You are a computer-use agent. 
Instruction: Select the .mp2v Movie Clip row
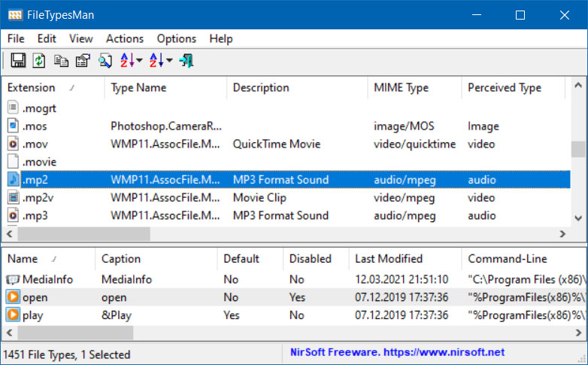click(x=288, y=197)
